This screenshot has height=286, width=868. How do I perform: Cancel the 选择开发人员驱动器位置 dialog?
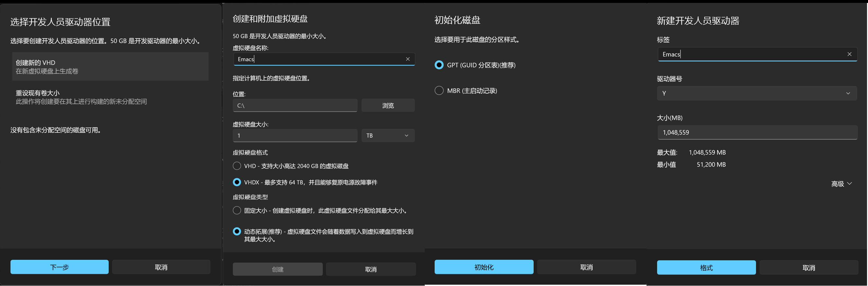click(x=161, y=267)
